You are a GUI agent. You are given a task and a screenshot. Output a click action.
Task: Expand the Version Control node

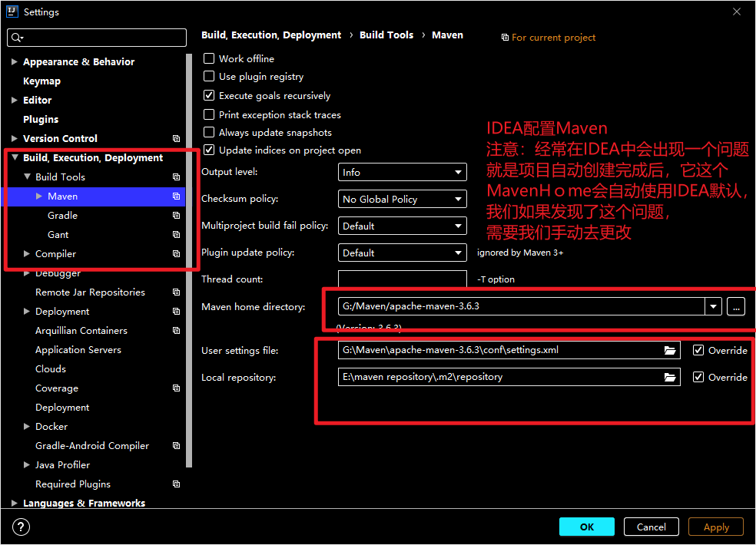coord(15,139)
